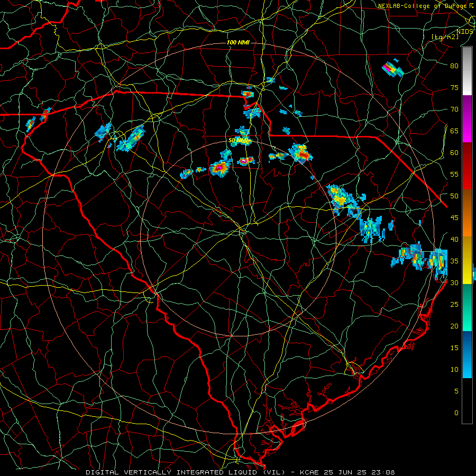
Task: Click the 80 value on the scale
Action: coord(454,66)
